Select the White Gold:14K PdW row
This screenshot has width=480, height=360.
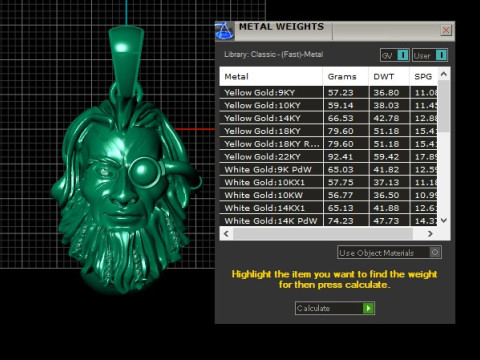[x=328, y=221]
